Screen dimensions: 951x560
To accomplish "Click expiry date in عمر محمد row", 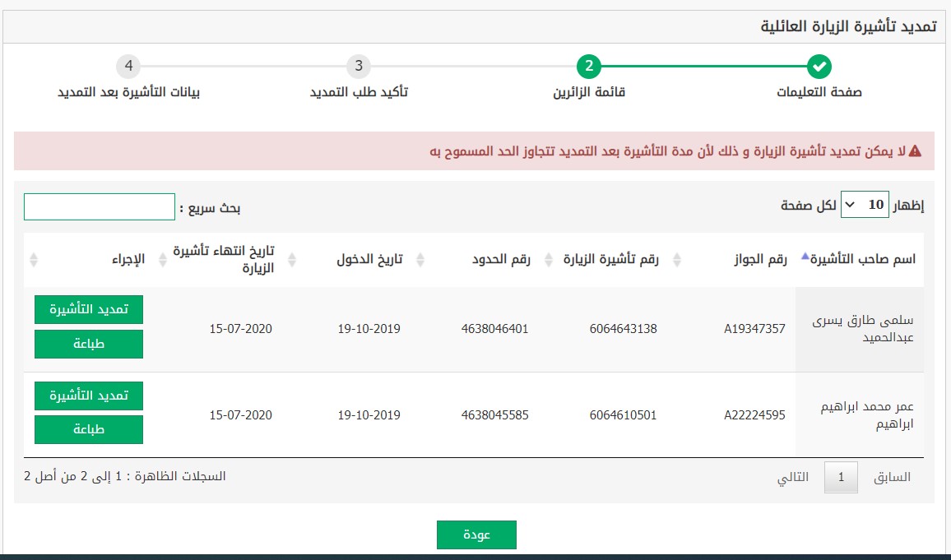I will point(241,415).
